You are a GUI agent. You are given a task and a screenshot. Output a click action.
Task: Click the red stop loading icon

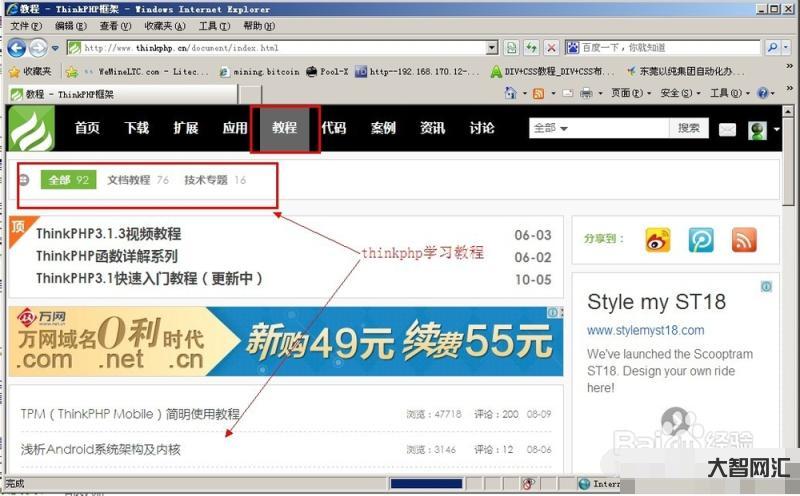[x=551, y=48]
